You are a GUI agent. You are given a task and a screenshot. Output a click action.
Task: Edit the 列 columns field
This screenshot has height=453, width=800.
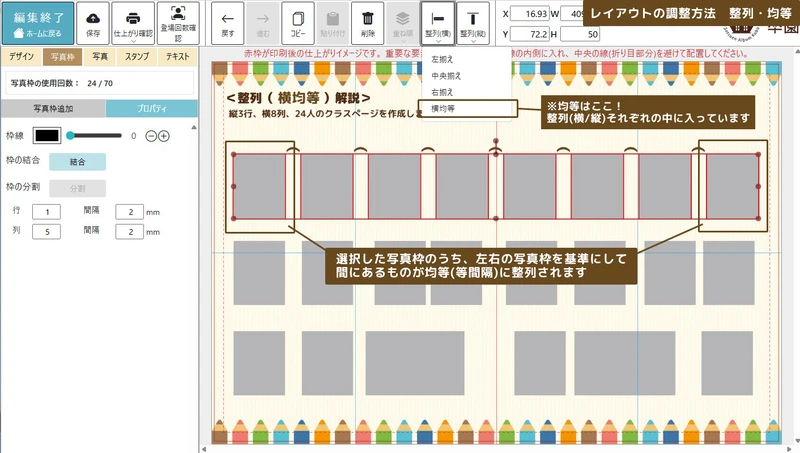(46, 232)
